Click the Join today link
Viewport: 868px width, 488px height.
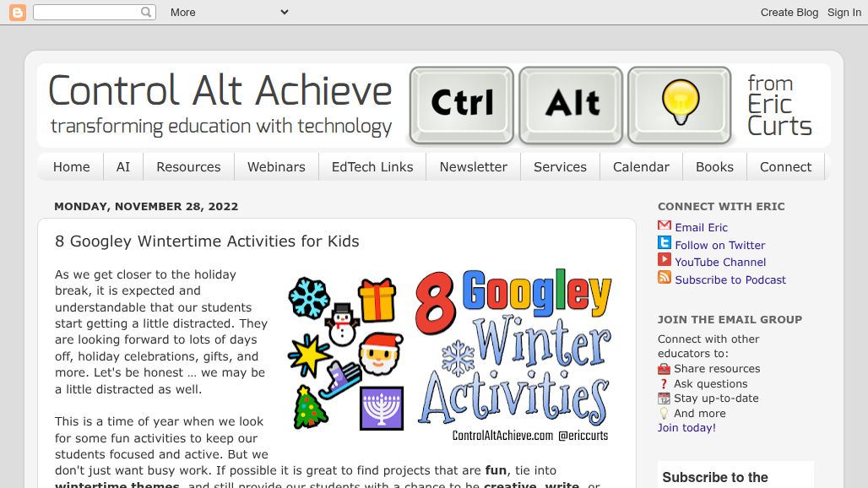pos(686,427)
